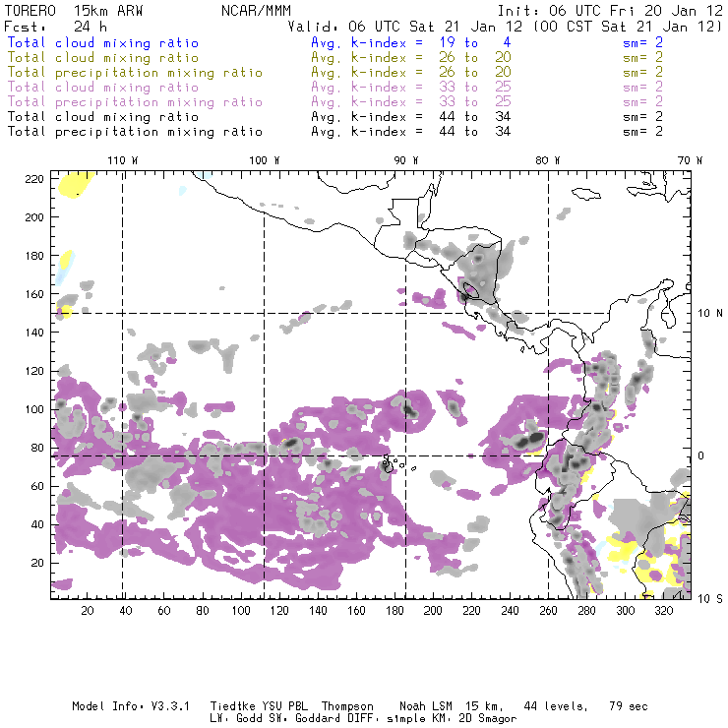Click the 'Tiedtke YSU PBL' model text
The height and width of the screenshot is (728, 728).
[259, 706]
